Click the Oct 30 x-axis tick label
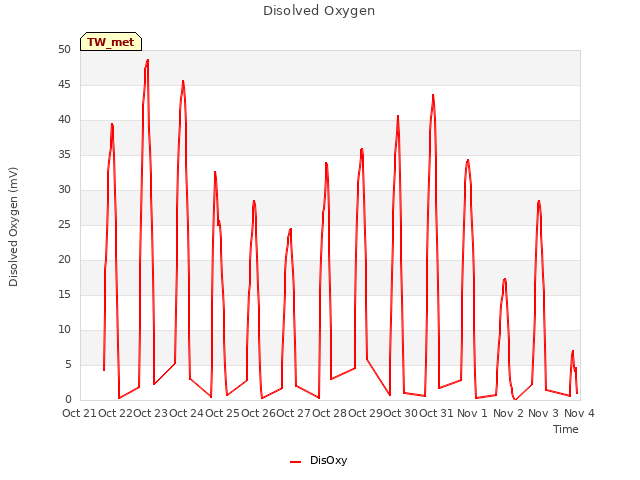The width and height of the screenshot is (640, 480). click(x=401, y=413)
